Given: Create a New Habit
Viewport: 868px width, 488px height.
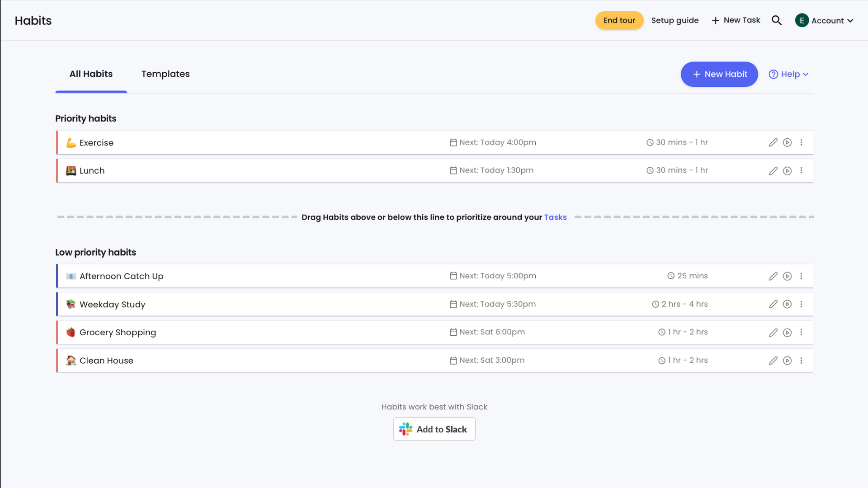Looking at the screenshot, I should pos(719,74).
